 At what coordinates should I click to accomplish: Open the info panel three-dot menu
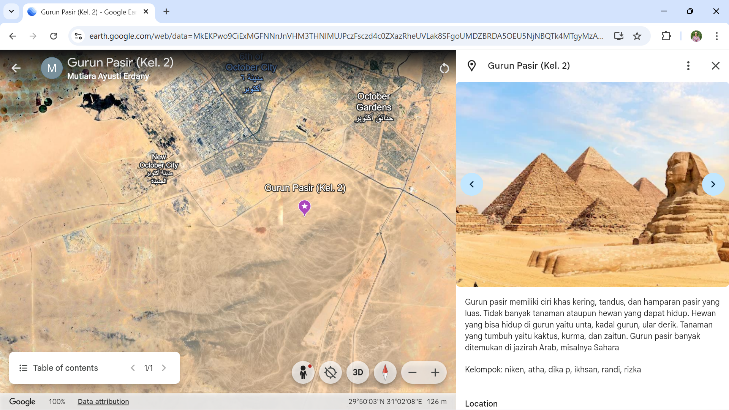pyautogui.click(x=688, y=66)
